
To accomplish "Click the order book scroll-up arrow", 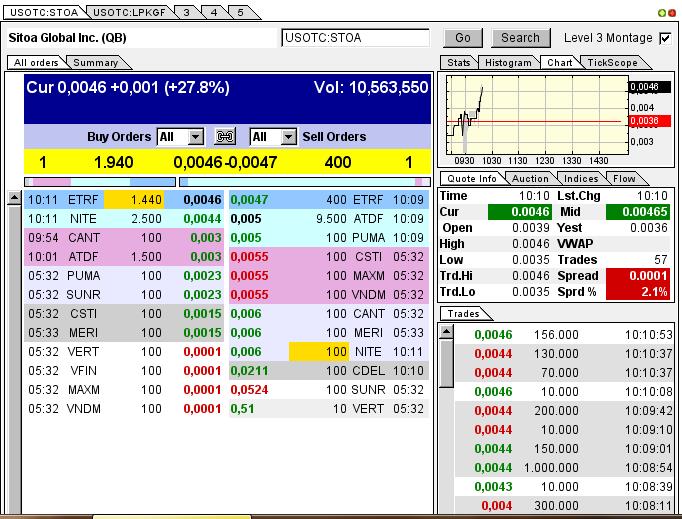I will (14, 198).
